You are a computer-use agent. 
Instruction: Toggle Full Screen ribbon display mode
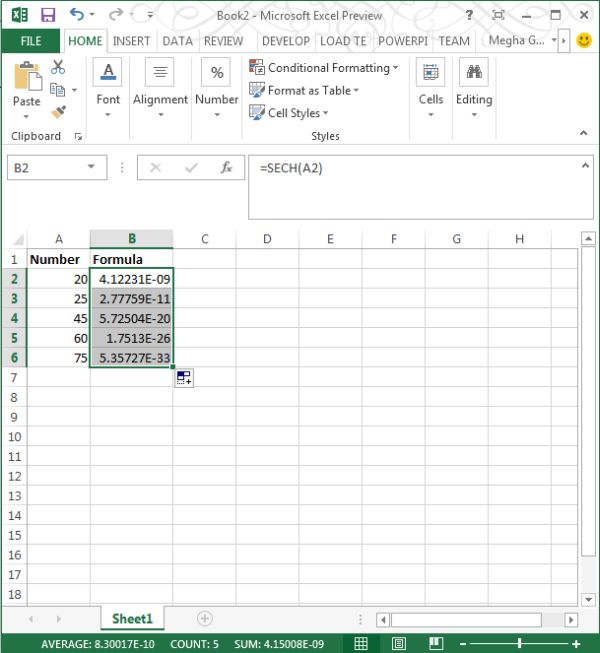(x=498, y=15)
